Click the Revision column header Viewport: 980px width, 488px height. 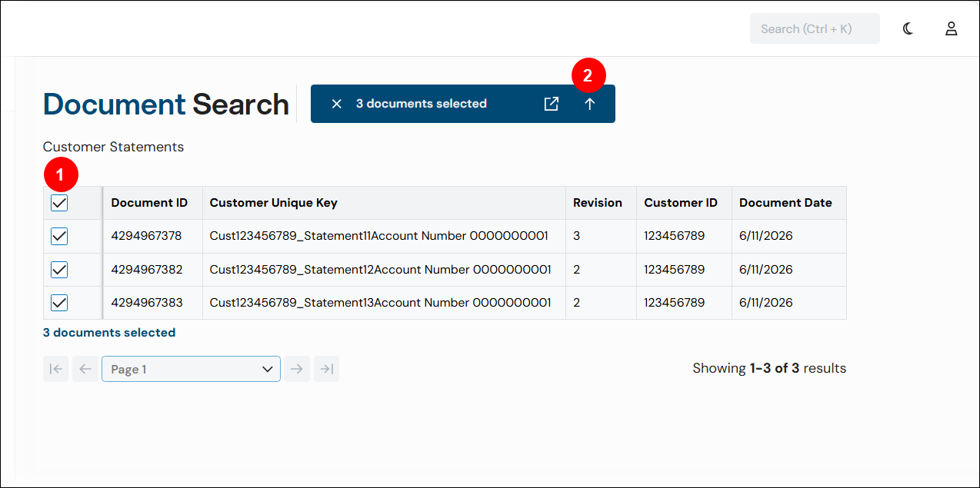602,203
